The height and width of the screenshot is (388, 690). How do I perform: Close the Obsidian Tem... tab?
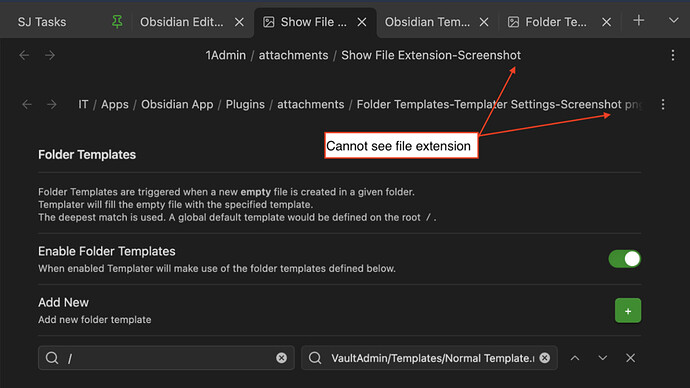point(484,22)
